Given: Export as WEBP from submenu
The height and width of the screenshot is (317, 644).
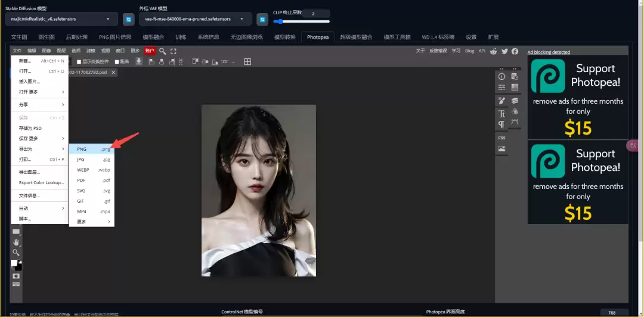Looking at the screenshot, I should (x=92, y=170).
